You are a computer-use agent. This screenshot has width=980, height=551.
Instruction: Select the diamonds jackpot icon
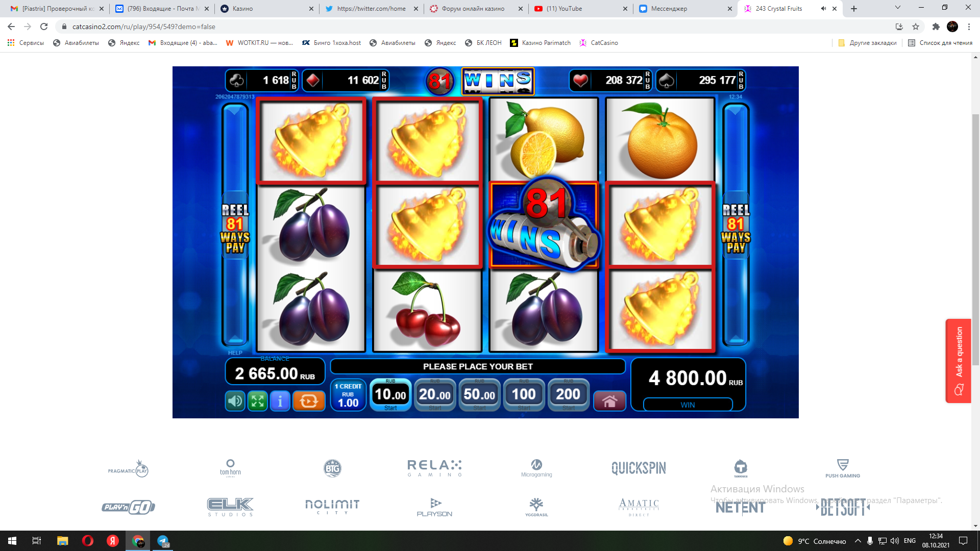(313, 81)
